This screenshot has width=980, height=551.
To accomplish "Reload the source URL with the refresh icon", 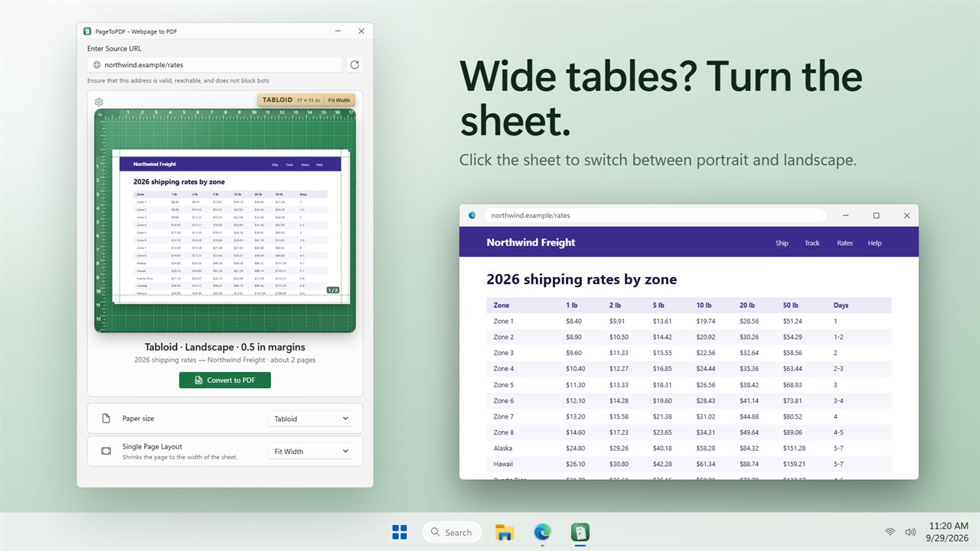I will pos(354,65).
